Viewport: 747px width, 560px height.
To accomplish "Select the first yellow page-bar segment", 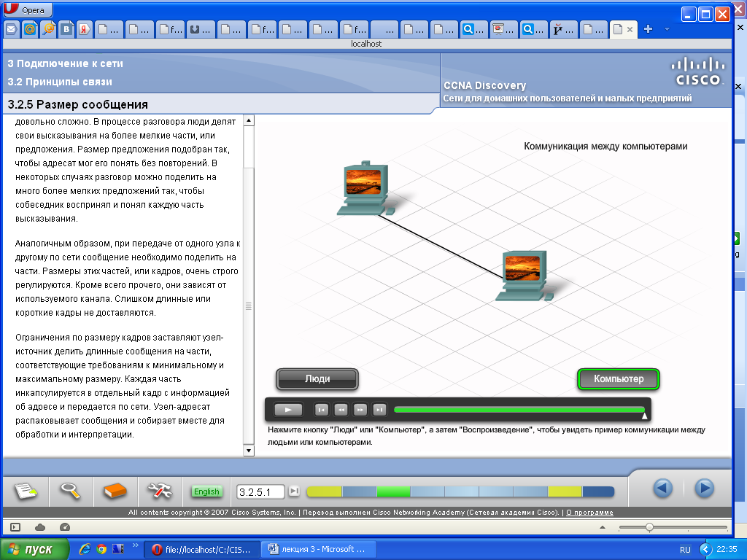I will coord(325,491).
